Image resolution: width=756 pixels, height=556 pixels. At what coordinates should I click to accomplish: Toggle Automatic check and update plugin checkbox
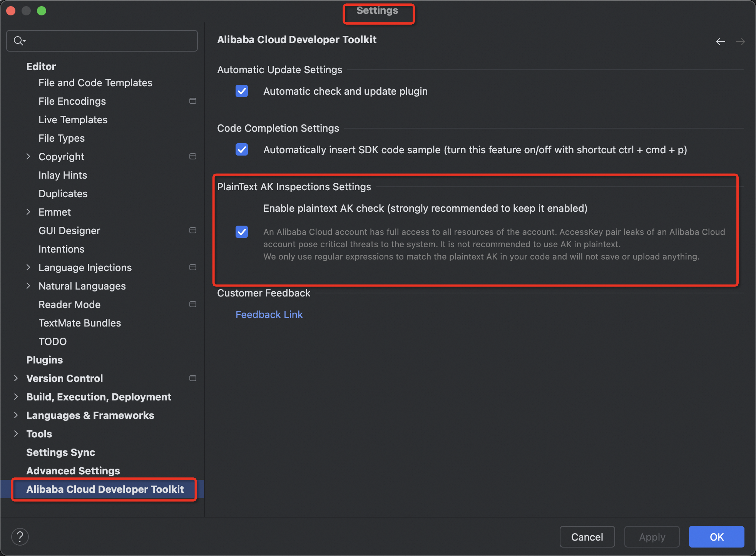[242, 91]
